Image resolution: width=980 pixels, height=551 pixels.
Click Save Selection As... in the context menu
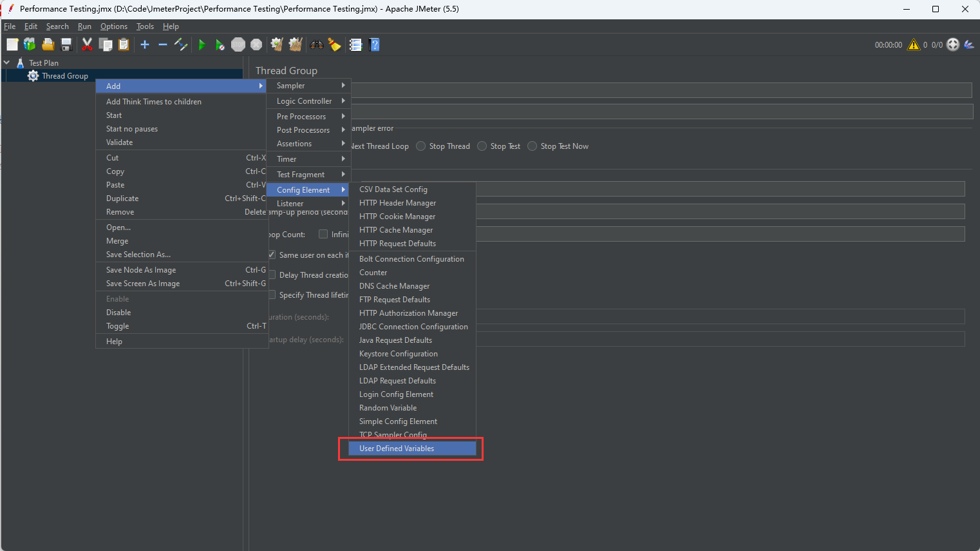pyautogui.click(x=182, y=255)
